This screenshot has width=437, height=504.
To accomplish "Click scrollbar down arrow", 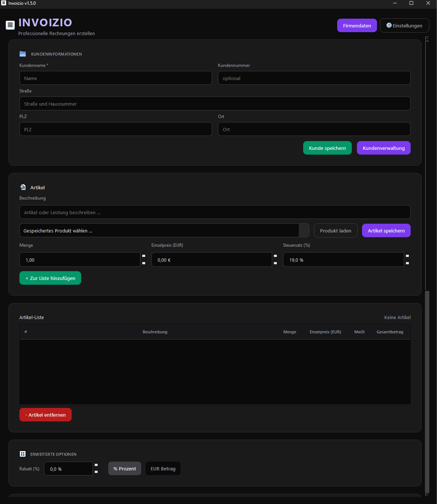I will coord(427,495).
